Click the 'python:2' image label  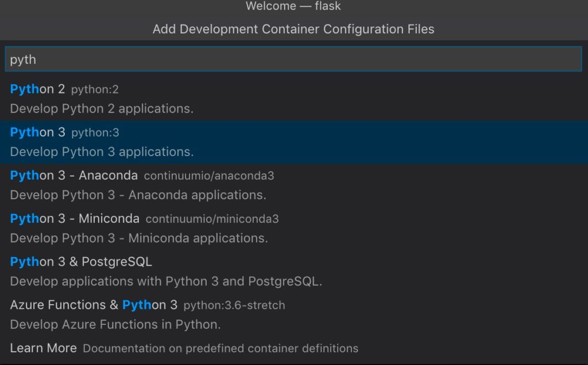point(95,90)
